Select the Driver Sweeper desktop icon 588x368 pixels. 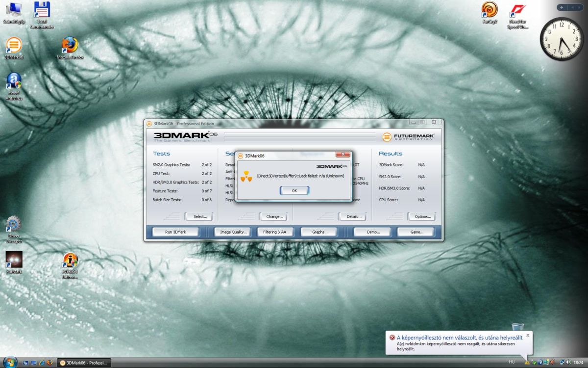tap(14, 230)
